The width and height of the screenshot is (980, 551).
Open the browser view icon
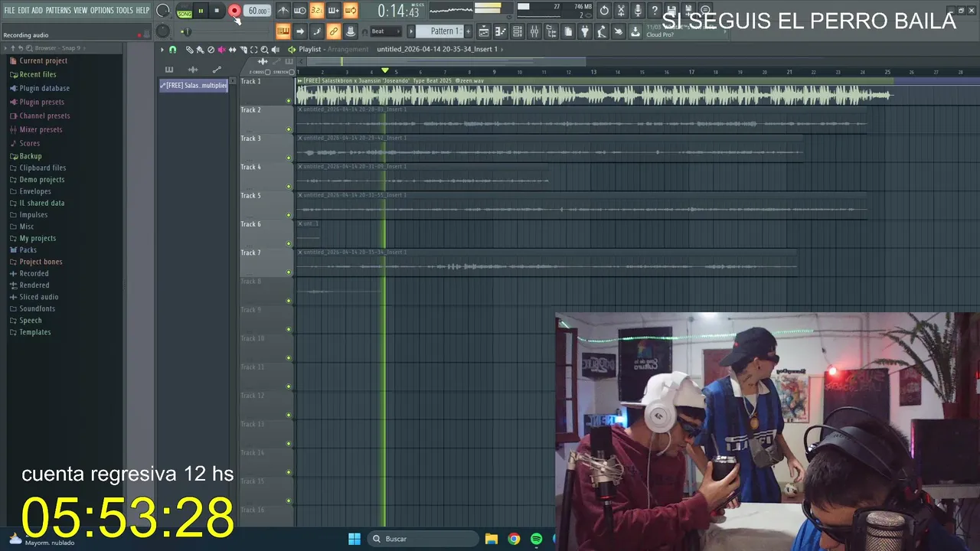(551, 31)
